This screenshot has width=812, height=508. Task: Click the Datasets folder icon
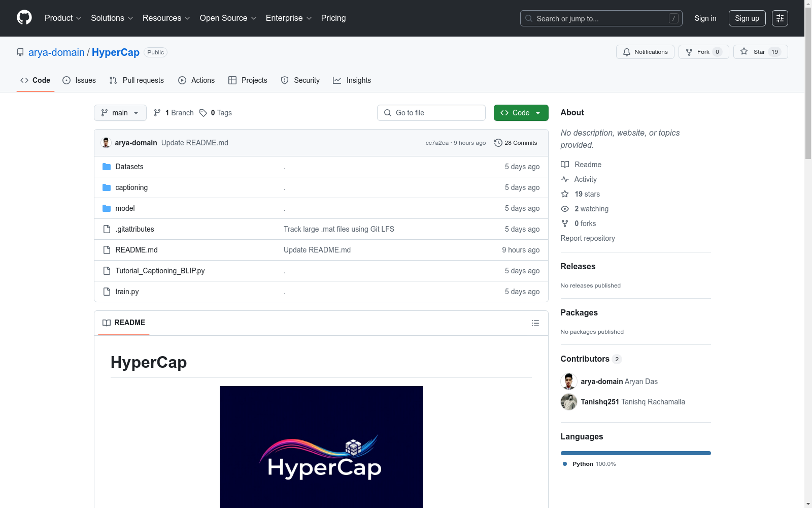click(107, 167)
